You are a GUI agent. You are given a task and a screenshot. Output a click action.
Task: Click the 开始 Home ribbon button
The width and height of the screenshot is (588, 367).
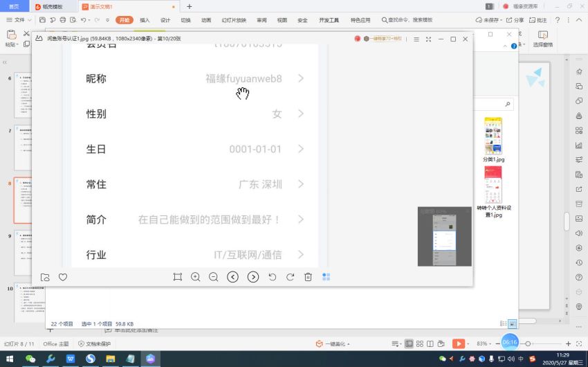coord(124,20)
